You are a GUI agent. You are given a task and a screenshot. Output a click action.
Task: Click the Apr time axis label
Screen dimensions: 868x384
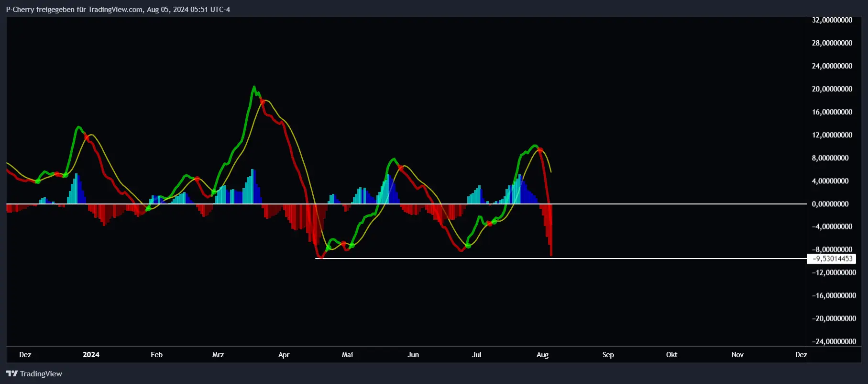click(284, 355)
